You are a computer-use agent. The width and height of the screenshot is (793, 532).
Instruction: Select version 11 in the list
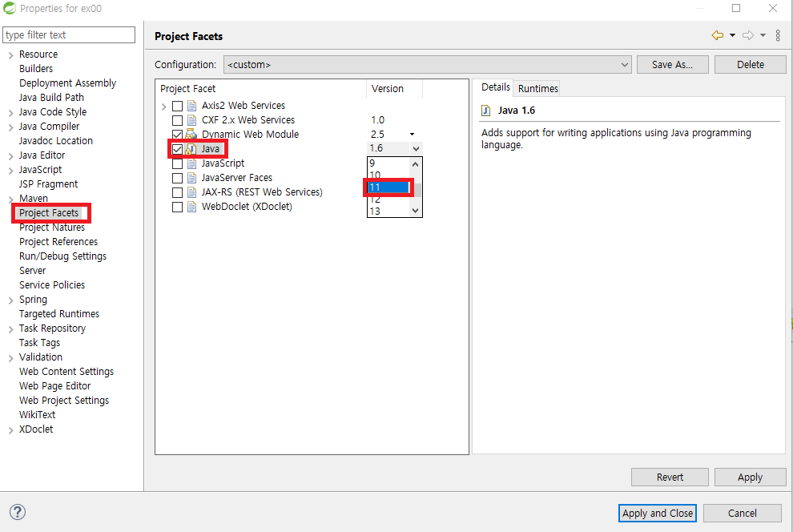388,187
